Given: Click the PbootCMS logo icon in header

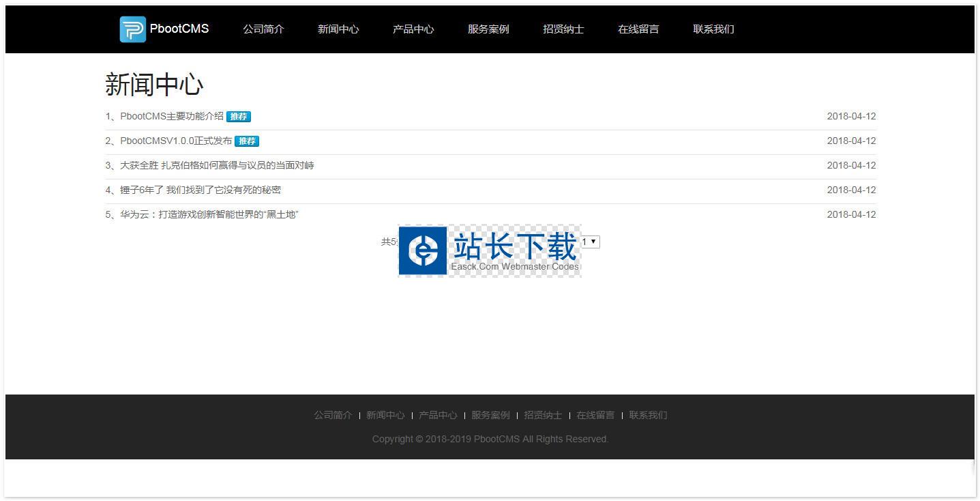Looking at the screenshot, I should (132, 29).
